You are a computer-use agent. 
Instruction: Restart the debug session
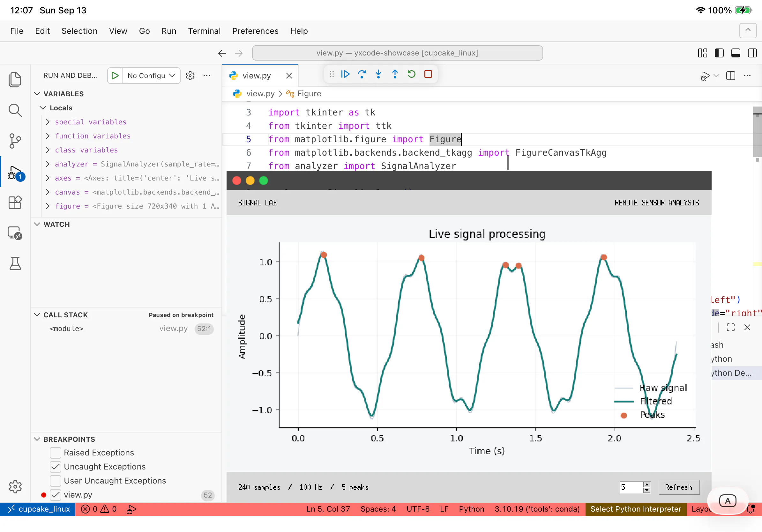(x=412, y=74)
